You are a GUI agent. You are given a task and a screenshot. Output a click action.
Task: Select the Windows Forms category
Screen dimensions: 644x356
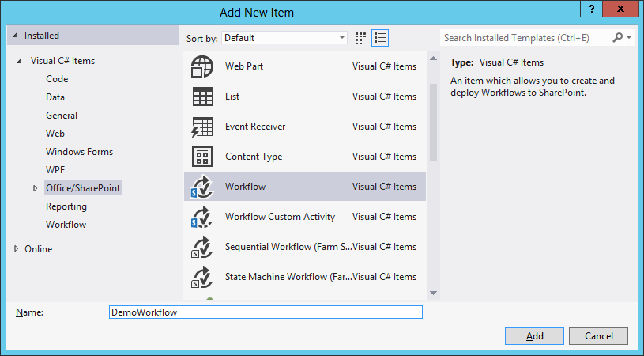[79, 152]
